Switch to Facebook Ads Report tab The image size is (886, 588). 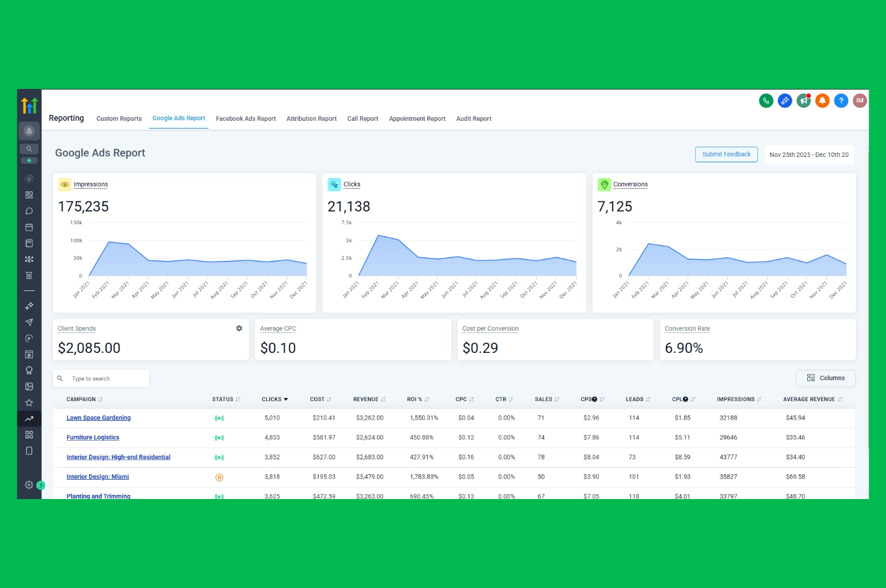point(245,119)
